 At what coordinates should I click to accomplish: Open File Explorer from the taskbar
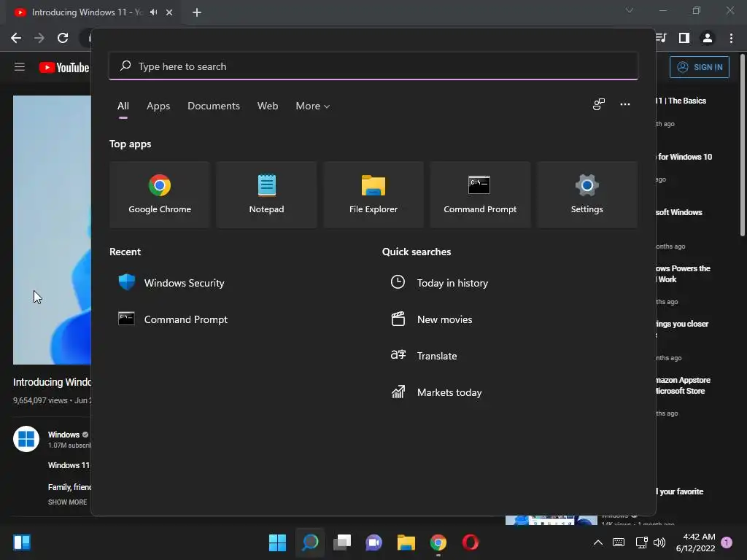pyautogui.click(x=406, y=542)
